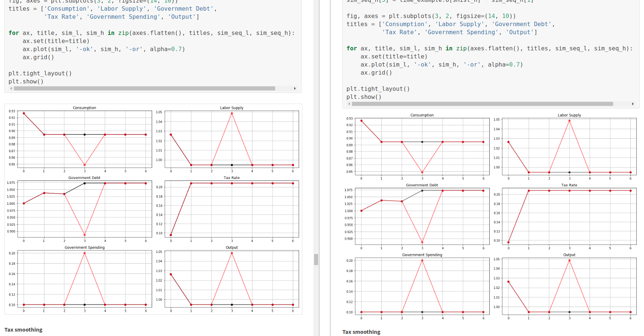Click the 'ax.plot(sim_l' line in the left cell
Image resolution: width=644 pixels, height=336 pixels.
coord(104,49)
